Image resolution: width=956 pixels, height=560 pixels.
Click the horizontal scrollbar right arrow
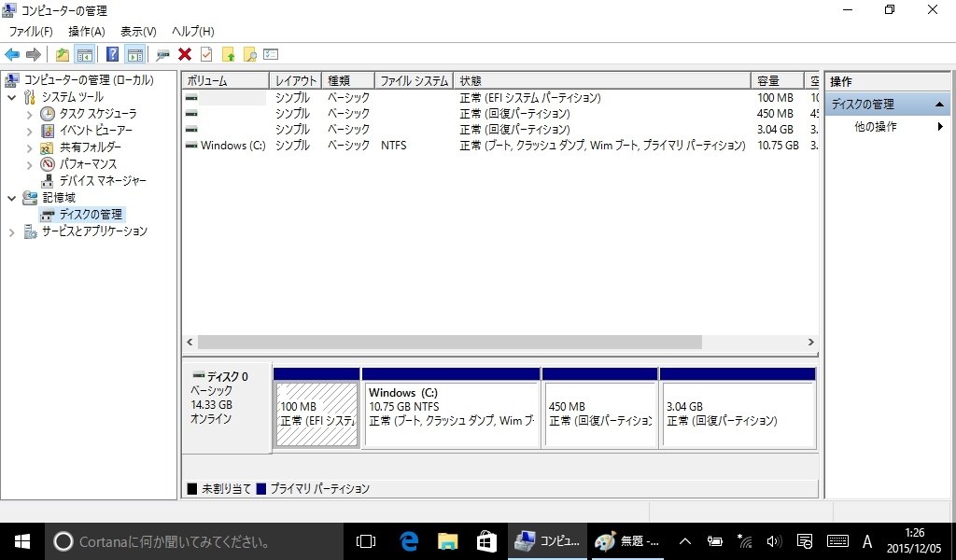pos(811,343)
